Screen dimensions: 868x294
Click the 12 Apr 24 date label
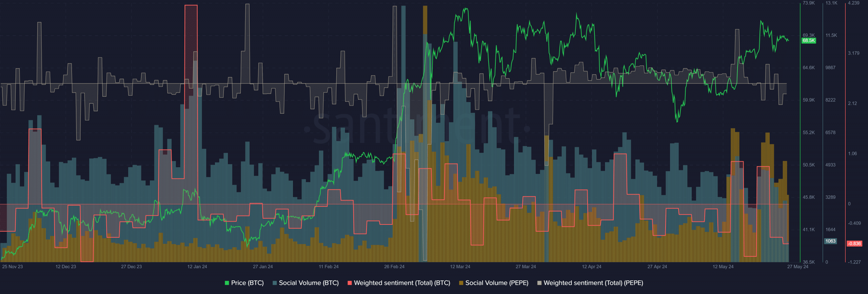(592, 267)
